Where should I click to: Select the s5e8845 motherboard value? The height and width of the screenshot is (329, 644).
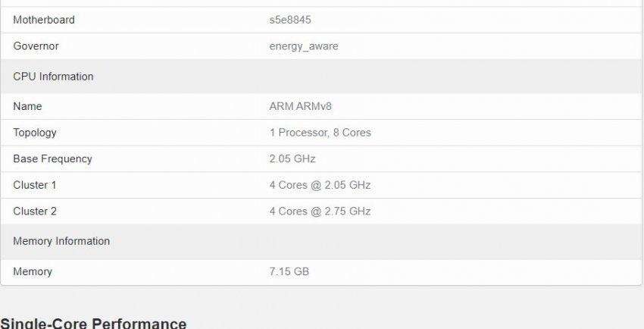tap(290, 20)
